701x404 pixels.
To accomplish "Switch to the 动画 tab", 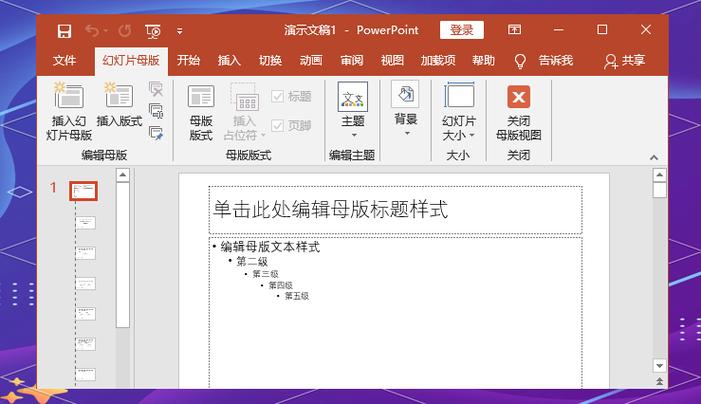I will click(311, 60).
